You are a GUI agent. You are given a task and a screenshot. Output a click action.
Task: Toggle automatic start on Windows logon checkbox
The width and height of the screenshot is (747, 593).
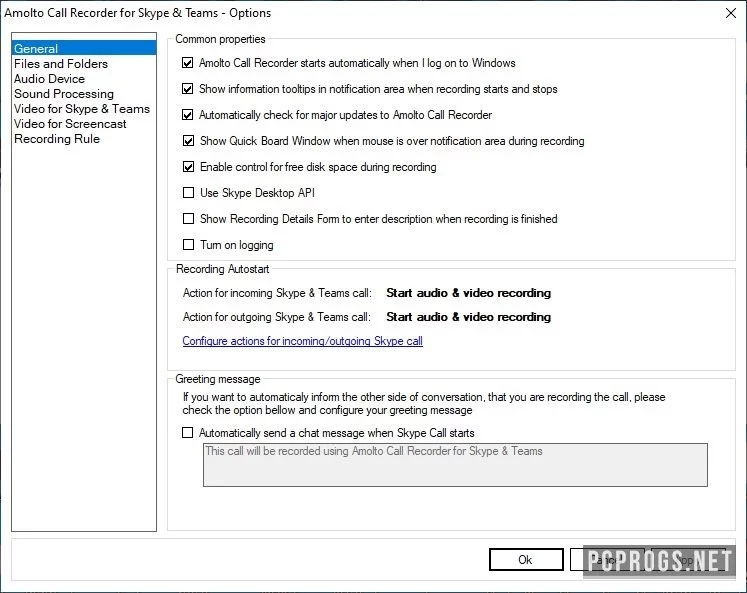(x=188, y=63)
